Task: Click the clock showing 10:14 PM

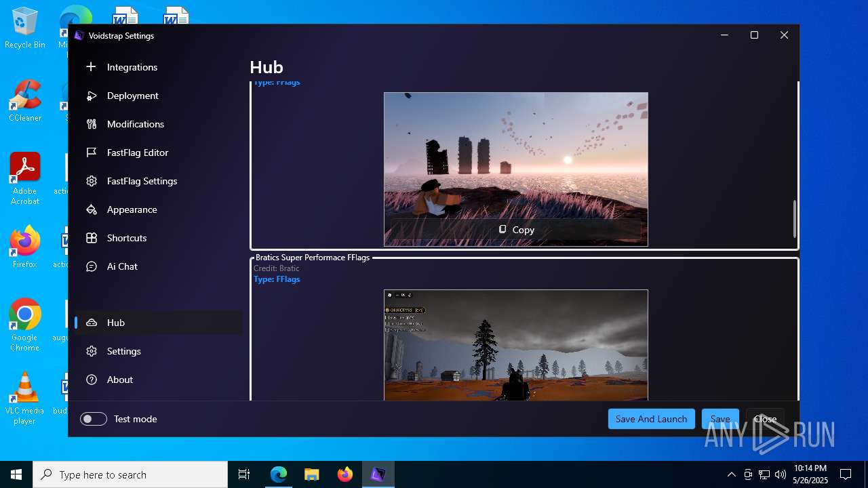Action: [810, 474]
